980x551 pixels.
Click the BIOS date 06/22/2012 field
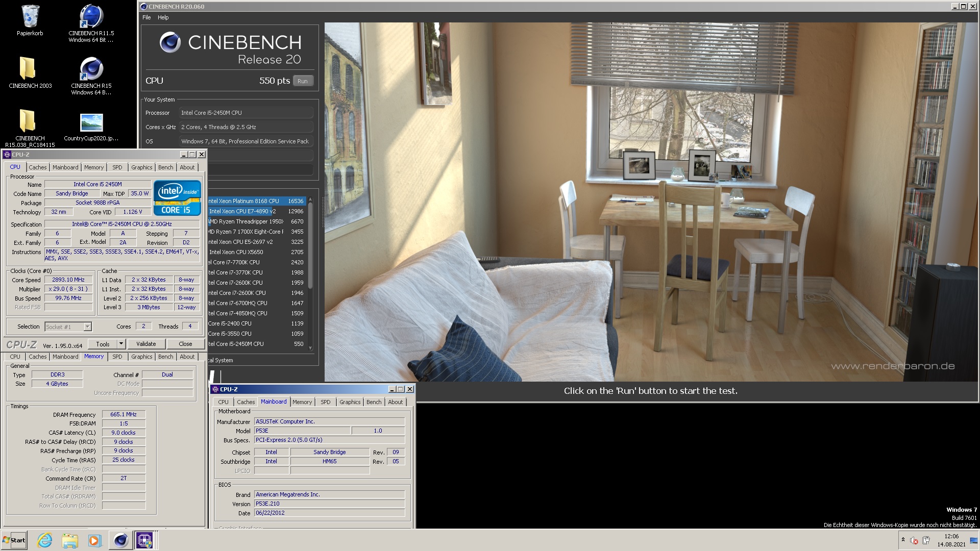click(x=329, y=513)
